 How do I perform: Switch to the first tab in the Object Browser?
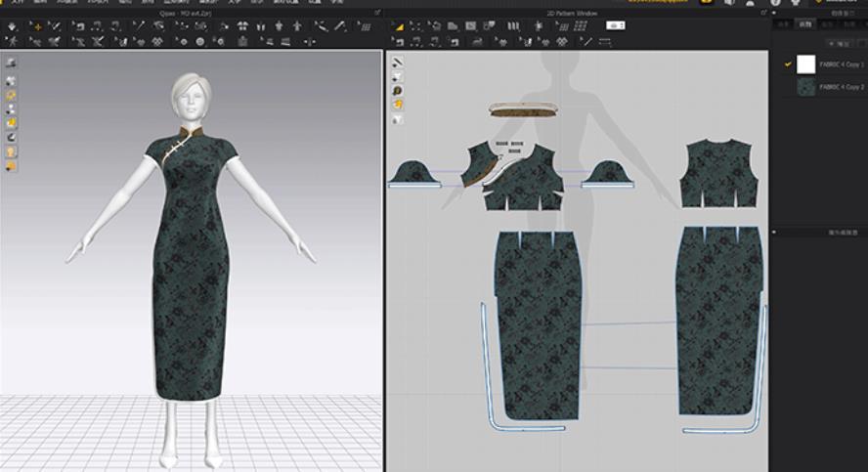coord(784,22)
